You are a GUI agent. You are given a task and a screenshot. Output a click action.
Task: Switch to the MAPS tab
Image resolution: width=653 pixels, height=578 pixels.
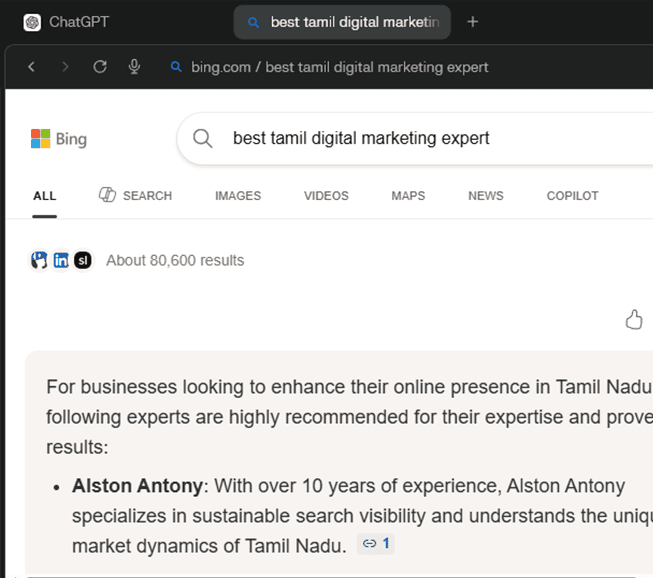click(x=408, y=196)
